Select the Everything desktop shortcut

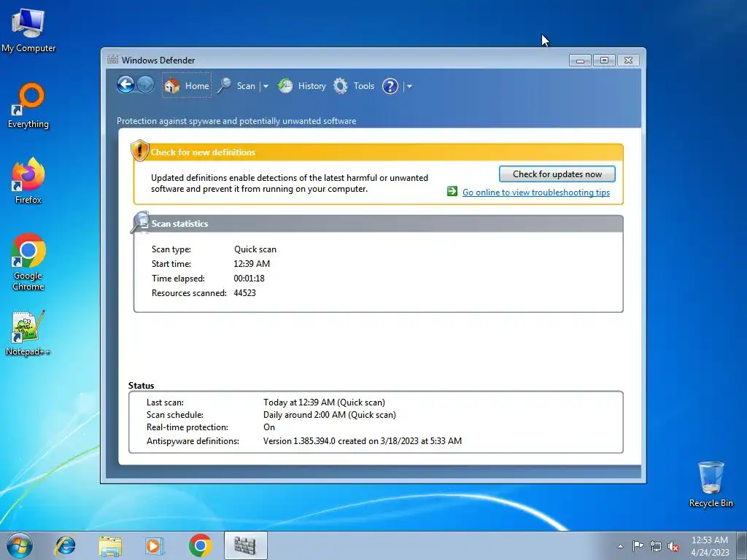(x=28, y=106)
